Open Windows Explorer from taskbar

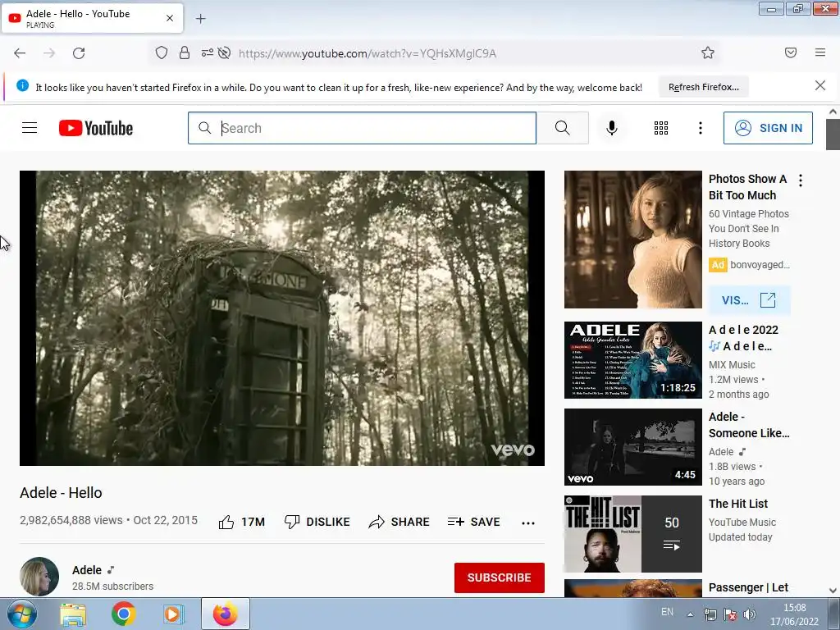click(x=73, y=614)
